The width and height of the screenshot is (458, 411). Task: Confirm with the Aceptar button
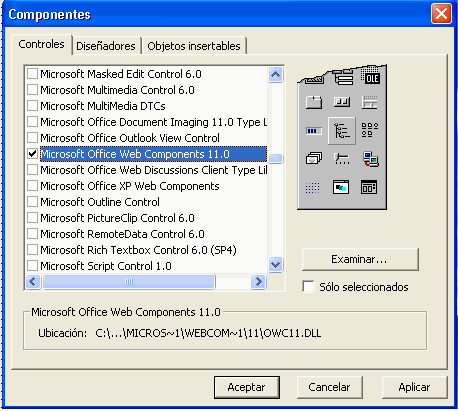[246, 387]
